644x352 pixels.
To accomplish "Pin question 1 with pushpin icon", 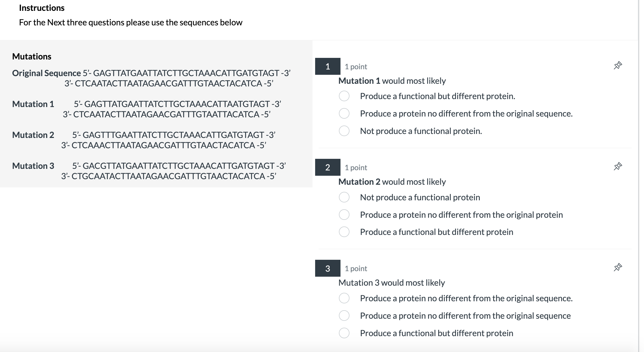I will point(618,65).
